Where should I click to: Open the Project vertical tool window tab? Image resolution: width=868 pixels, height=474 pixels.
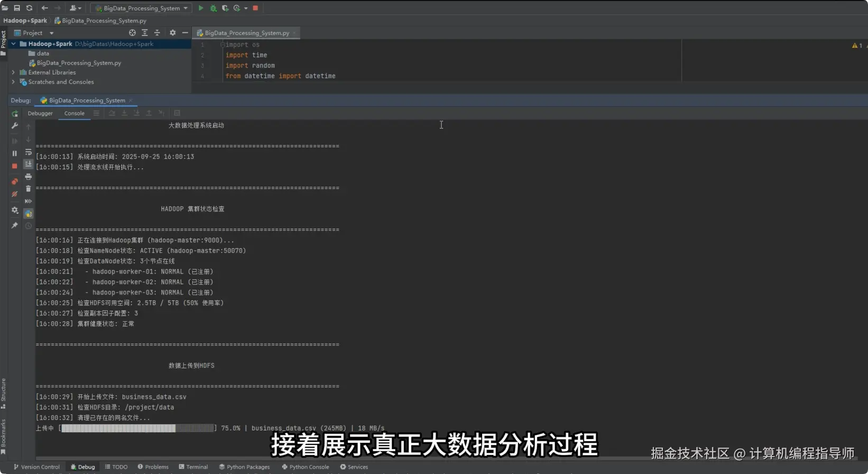(x=3, y=42)
